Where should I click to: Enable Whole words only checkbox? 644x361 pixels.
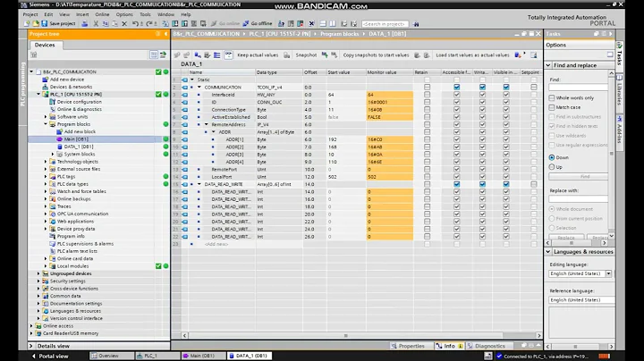552,97
